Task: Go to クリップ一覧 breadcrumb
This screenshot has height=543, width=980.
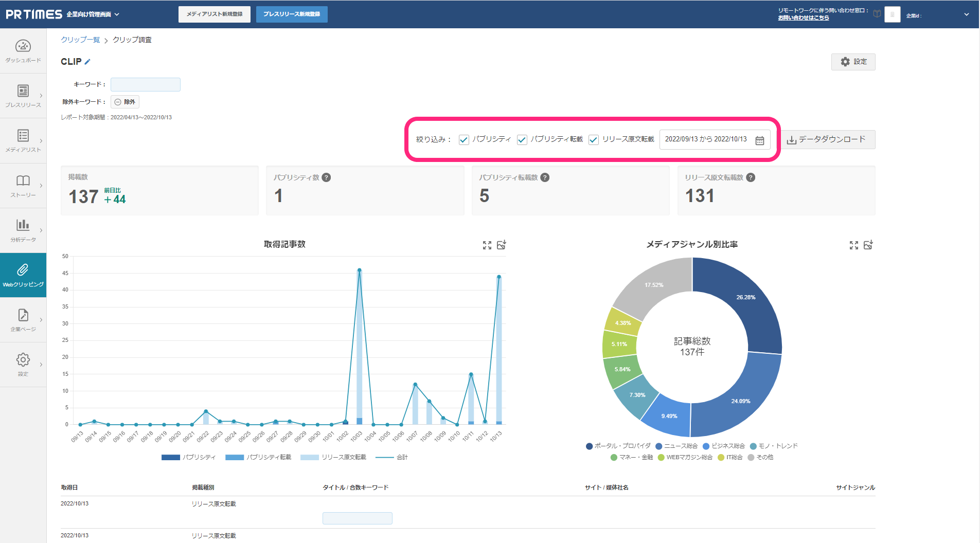Action: 80,40
